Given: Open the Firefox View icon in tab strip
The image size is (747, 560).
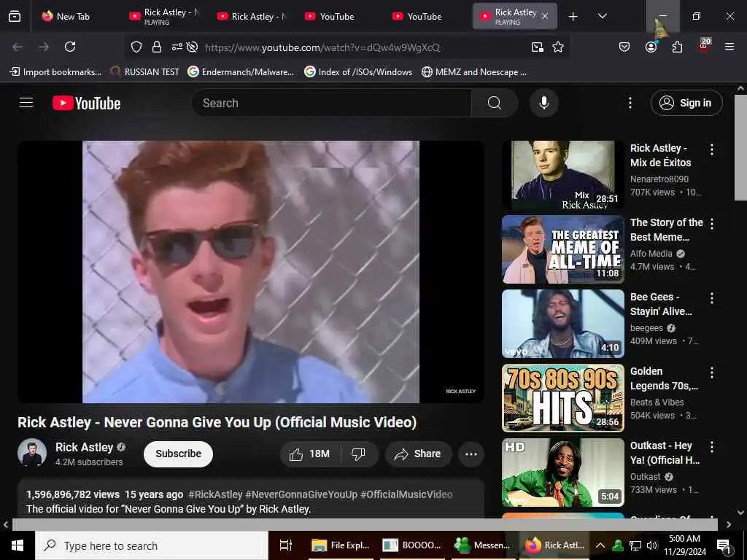Looking at the screenshot, I should coord(15,16).
